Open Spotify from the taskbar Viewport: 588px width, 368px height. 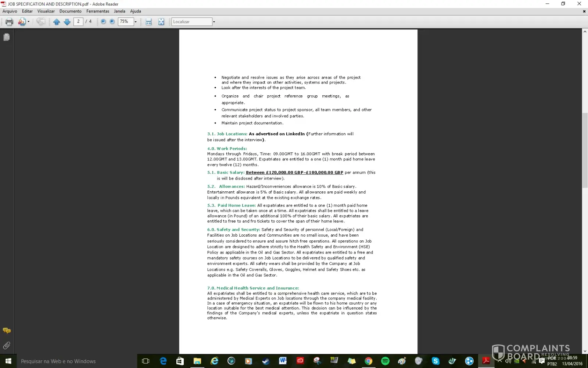(385, 361)
